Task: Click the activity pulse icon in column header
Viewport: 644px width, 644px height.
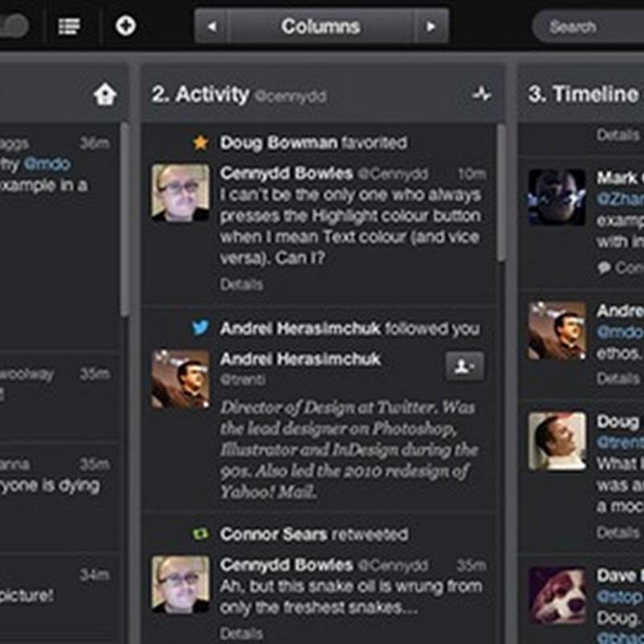Action: click(x=481, y=94)
